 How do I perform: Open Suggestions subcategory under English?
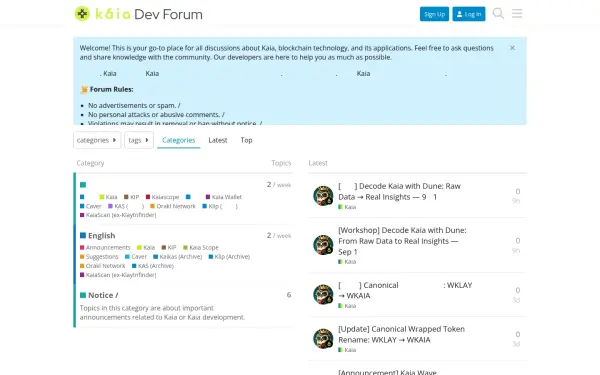point(99,257)
